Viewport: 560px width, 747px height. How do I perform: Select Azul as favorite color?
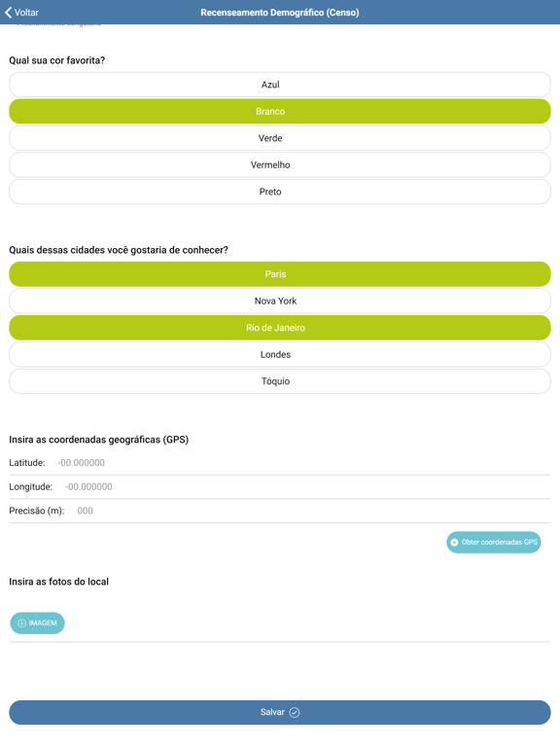(x=280, y=85)
